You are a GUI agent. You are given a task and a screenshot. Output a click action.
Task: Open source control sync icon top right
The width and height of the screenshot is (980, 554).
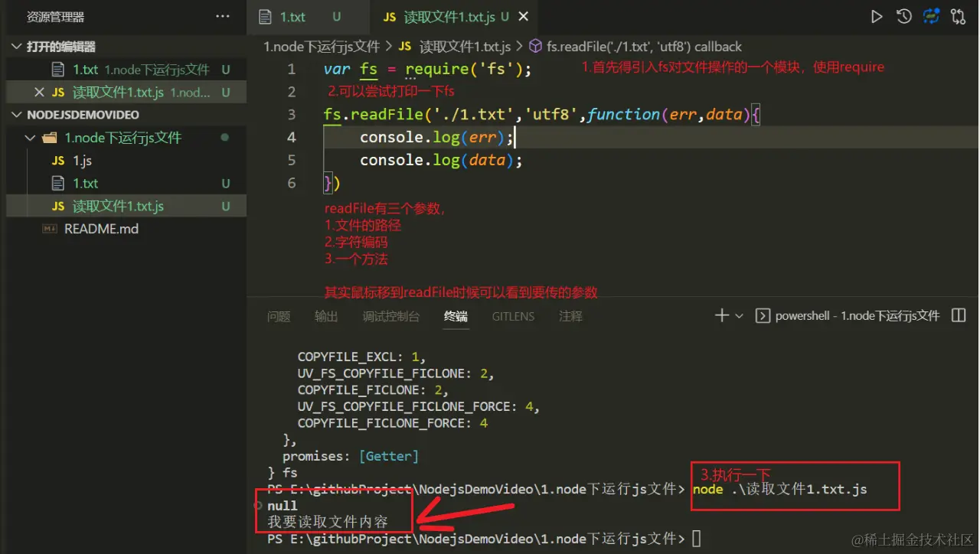coord(958,15)
